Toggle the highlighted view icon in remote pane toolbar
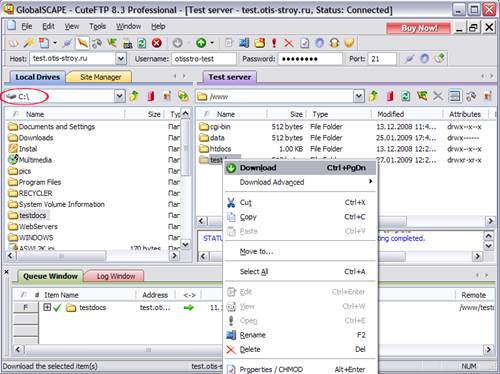Screen dimensions: 500x374 coord(455,96)
